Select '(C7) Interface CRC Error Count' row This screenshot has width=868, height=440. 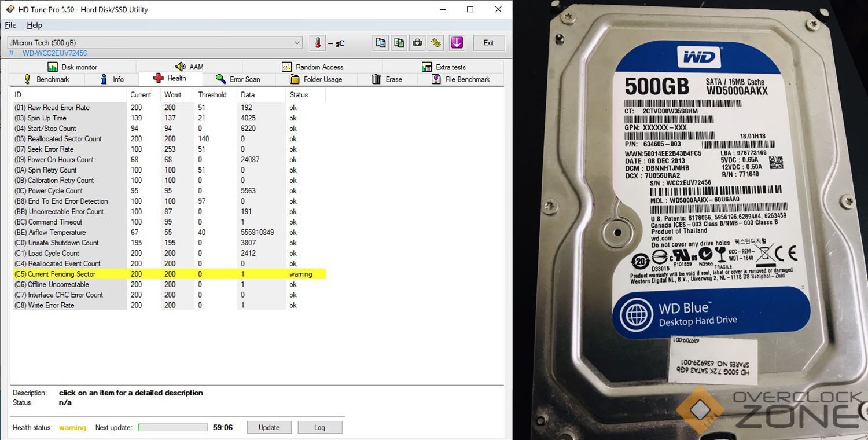click(169, 295)
